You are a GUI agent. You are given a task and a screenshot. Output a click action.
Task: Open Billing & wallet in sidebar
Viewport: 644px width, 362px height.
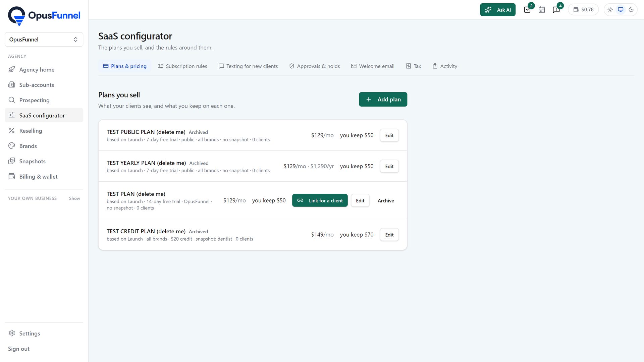(44, 177)
